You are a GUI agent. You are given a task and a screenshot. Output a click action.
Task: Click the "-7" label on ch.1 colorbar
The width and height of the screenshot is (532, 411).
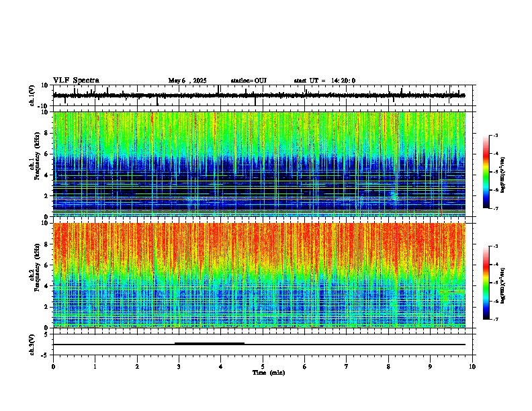tap(495, 208)
